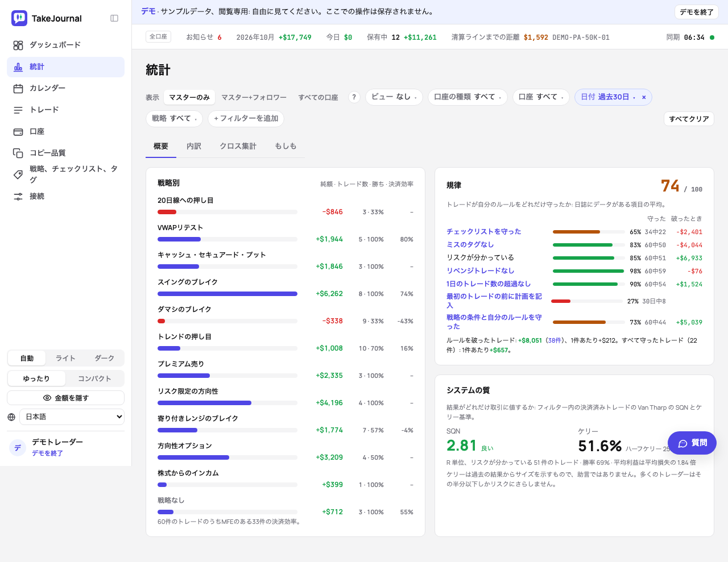Screen dimensions: 728x562
Task: Open 口座 page from sidebar
Action: (x=66, y=131)
